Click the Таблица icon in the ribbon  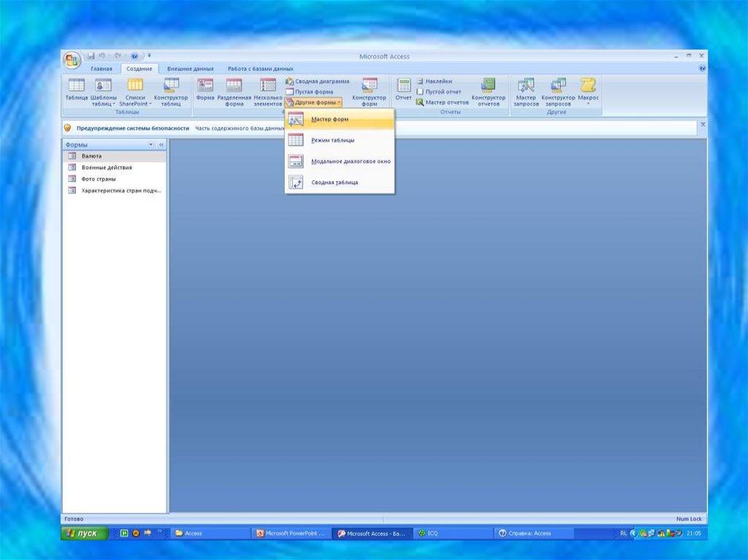[76, 91]
